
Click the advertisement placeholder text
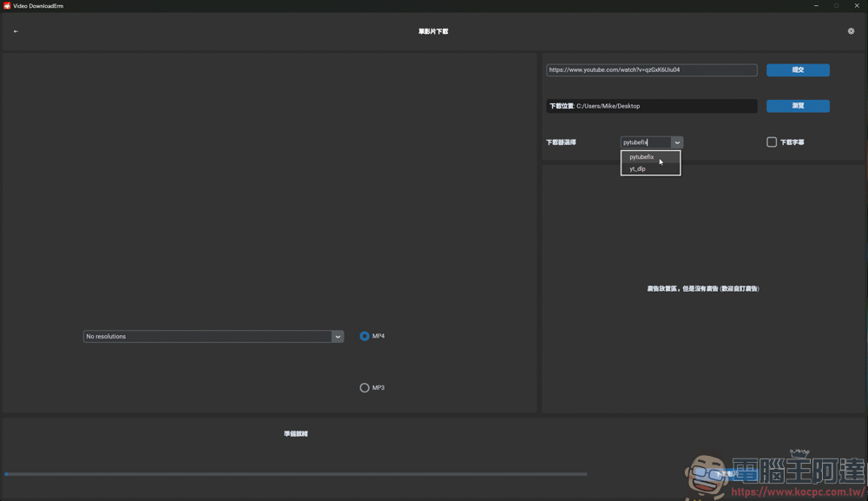703,288
